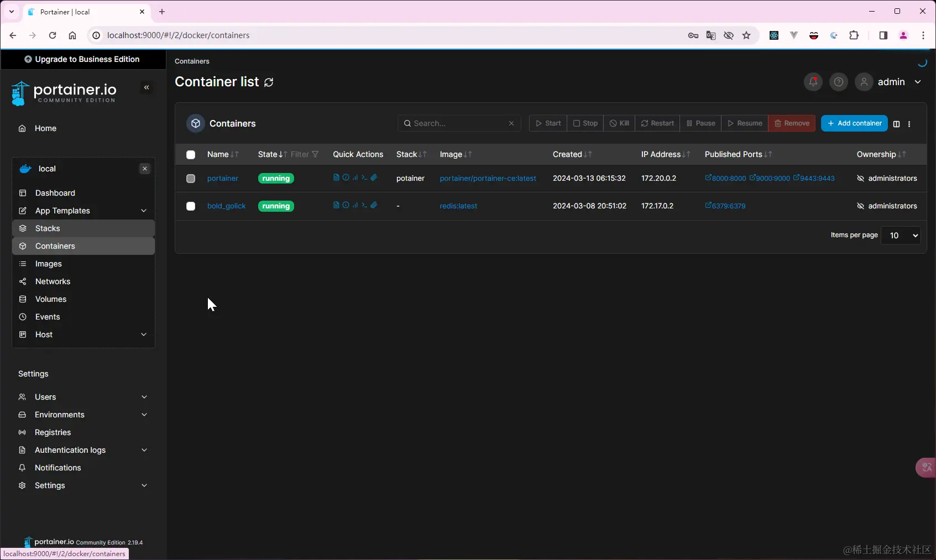Attach to the portainer container
The image size is (936, 560).
tap(374, 177)
